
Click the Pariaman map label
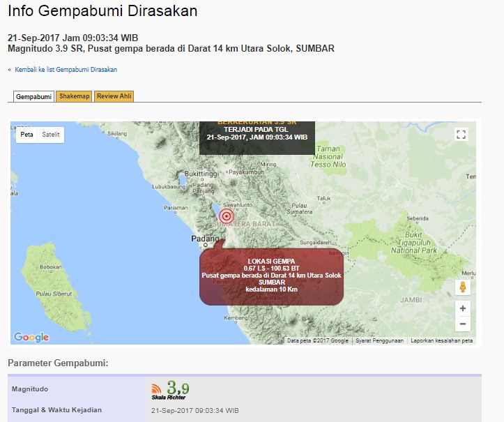point(176,208)
